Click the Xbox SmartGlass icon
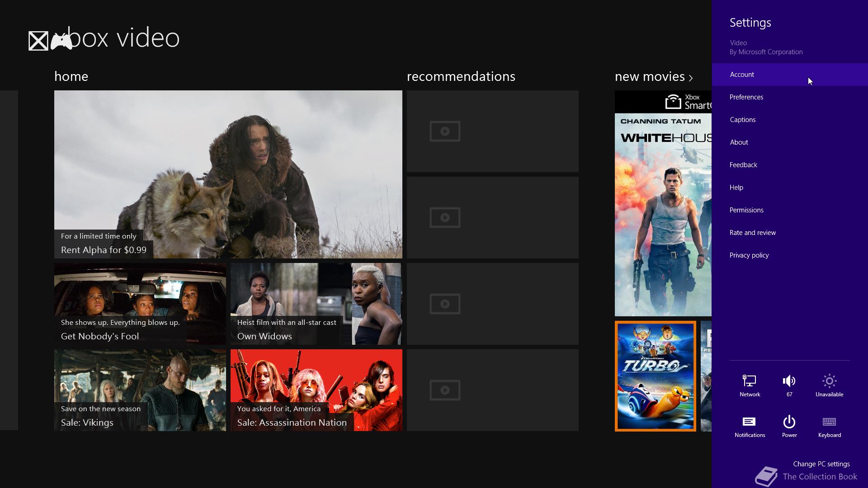This screenshot has height=488, width=868. tap(673, 102)
